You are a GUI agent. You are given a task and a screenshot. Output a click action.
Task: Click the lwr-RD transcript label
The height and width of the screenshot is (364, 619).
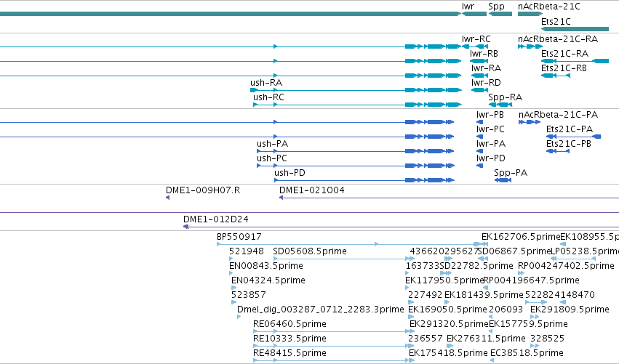click(486, 83)
